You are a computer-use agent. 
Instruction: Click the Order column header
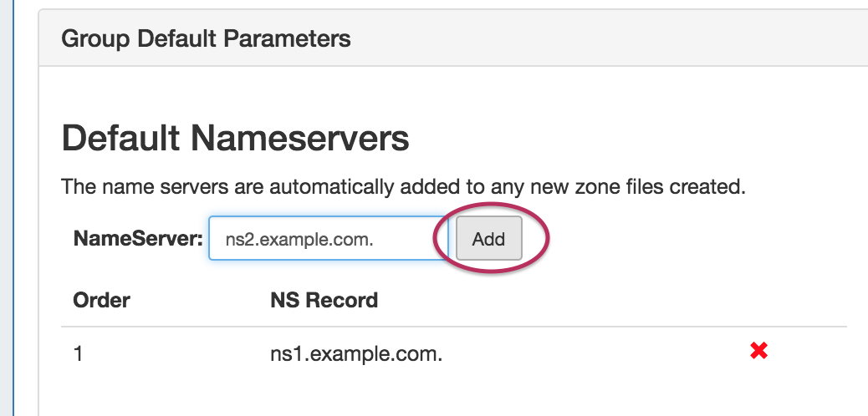(x=101, y=300)
